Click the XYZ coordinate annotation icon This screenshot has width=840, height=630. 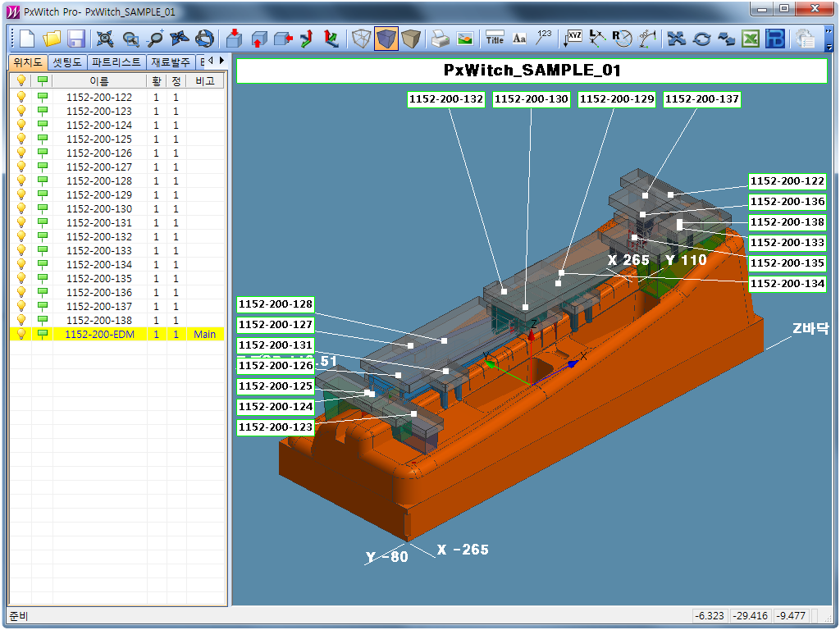pos(572,39)
